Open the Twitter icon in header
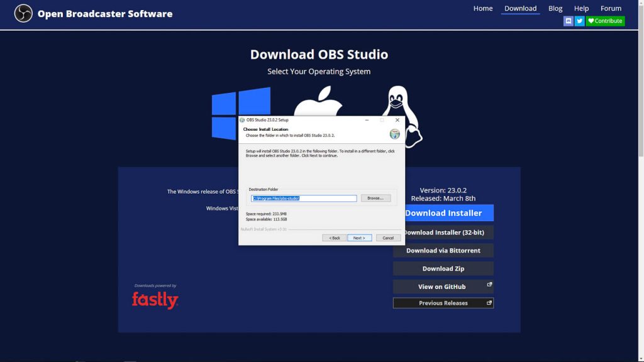644x362 pixels. pos(579,21)
